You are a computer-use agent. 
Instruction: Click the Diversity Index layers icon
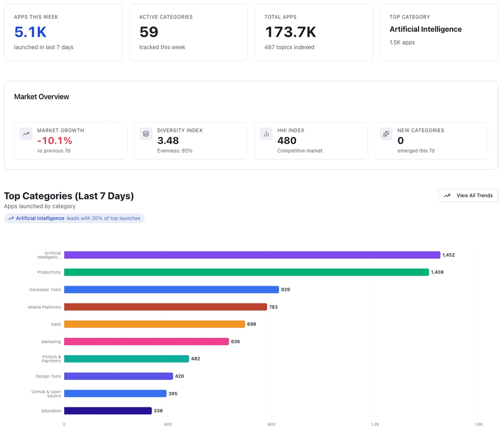click(x=146, y=134)
